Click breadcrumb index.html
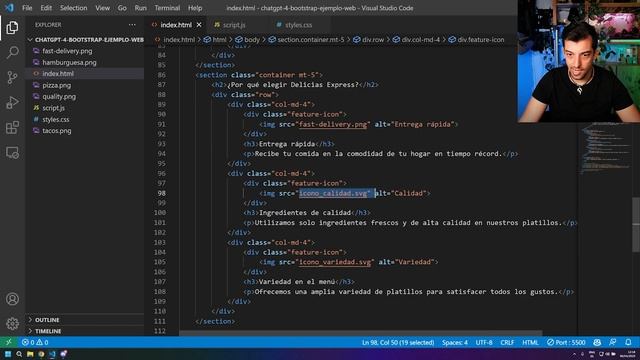 (175, 40)
